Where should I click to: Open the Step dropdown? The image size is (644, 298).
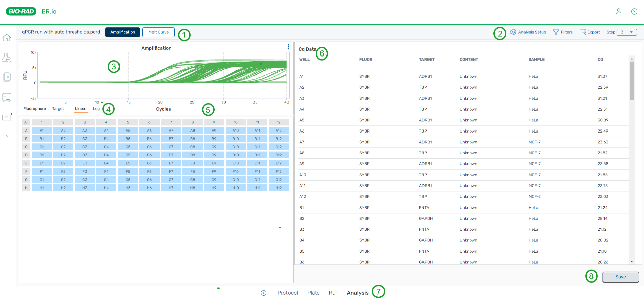(x=626, y=32)
